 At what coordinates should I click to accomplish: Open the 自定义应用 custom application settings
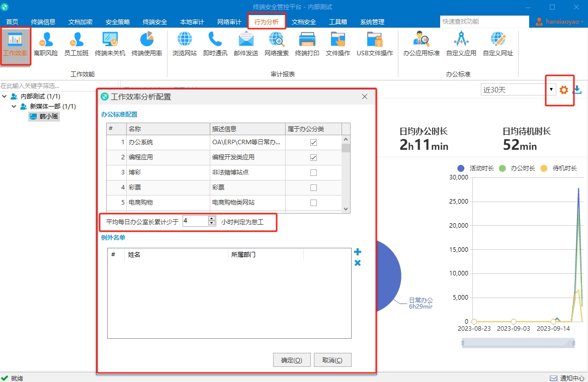click(x=461, y=45)
